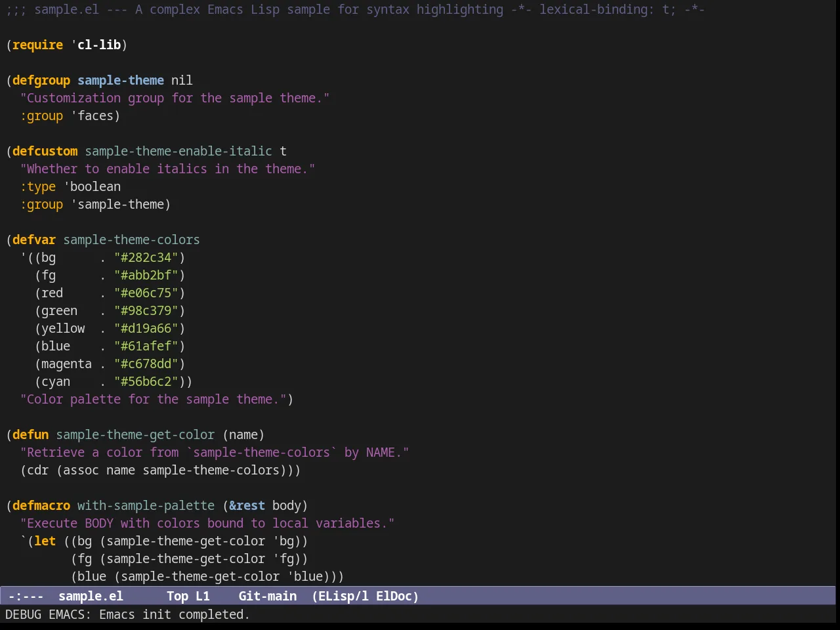Screen dimensions: 840x630
Task: Click the 'defgroup' keyword
Action: coord(41,80)
